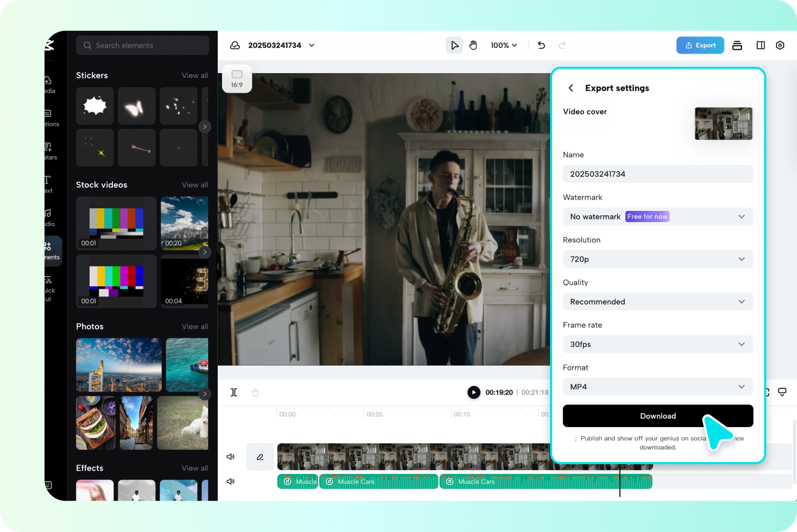797x532 pixels.
Task: Expand the Resolution 720p dropdown
Action: tap(658, 259)
